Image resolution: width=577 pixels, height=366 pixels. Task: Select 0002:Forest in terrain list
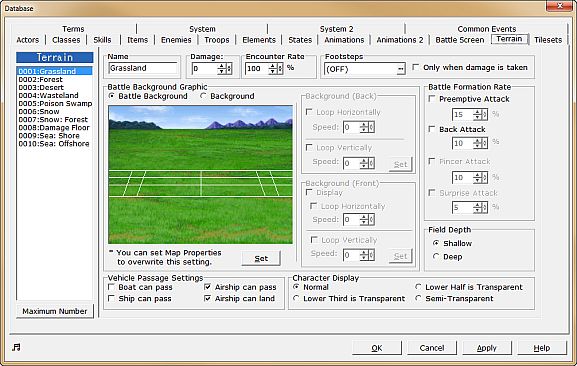54,79
